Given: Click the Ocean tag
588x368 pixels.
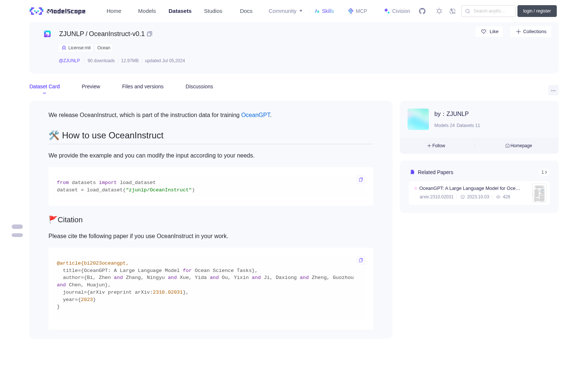Looking at the screenshot, I should click(x=104, y=48).
